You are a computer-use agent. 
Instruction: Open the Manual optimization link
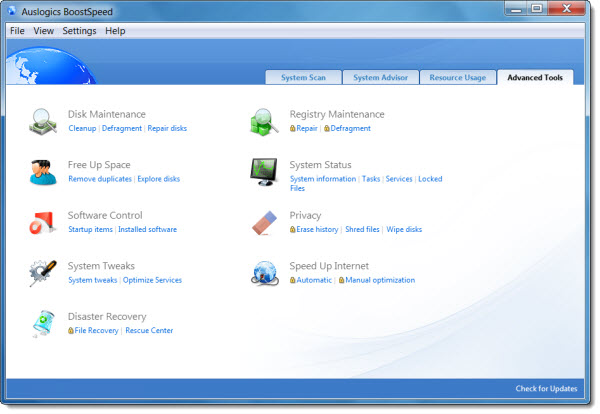pos(380,280)
